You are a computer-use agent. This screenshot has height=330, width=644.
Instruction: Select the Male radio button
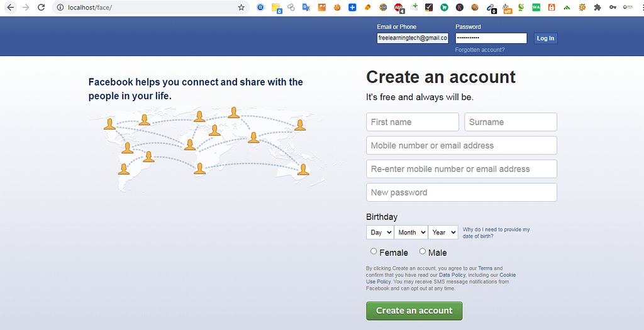(x=422, y=251)
